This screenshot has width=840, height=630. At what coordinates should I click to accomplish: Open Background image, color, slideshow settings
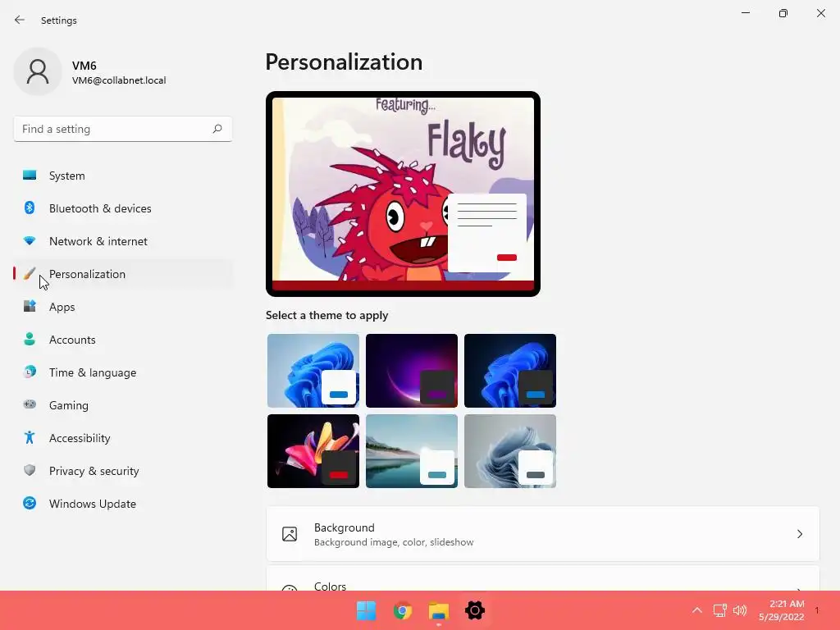(543, 534)
